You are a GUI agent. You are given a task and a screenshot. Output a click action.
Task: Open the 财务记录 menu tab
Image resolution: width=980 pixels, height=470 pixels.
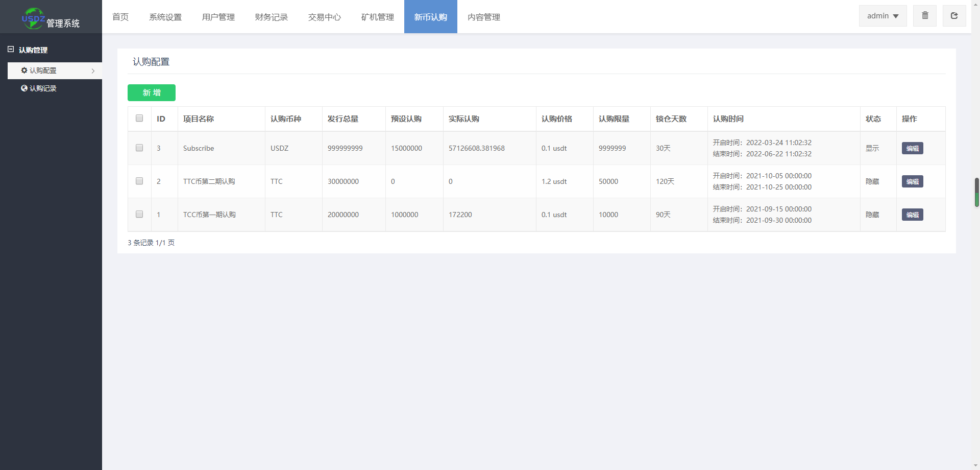(x=272, y=17)
